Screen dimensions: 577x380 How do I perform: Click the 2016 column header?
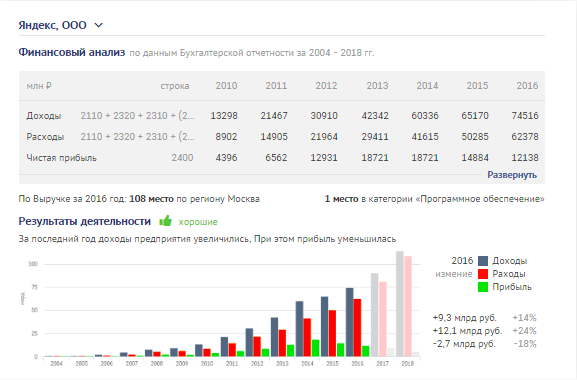click(527, 86)
